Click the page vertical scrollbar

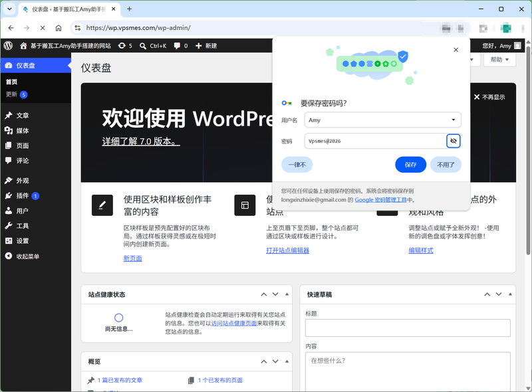click(x=528, y=151)
